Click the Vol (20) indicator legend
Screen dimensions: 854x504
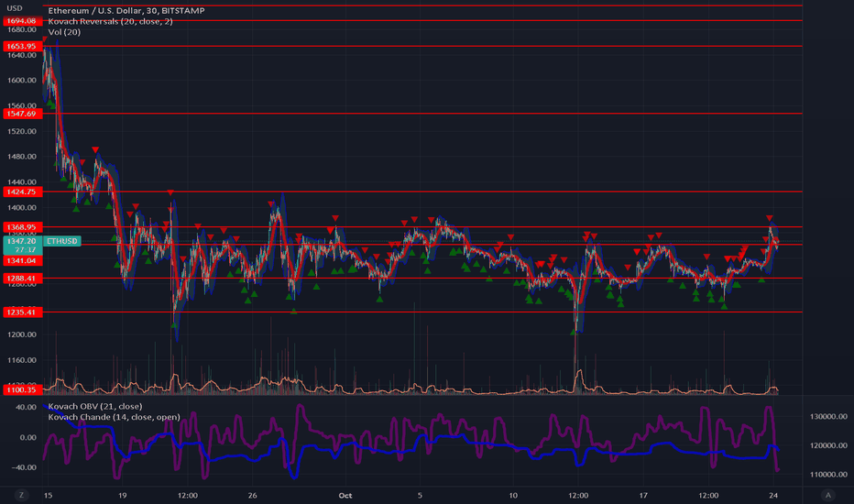click(x=64, y=32)
